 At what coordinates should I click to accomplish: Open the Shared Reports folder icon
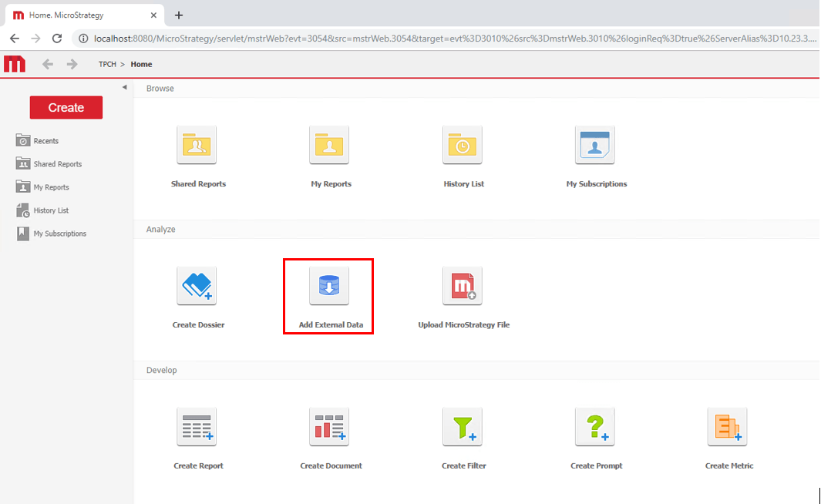pos(197,146)
